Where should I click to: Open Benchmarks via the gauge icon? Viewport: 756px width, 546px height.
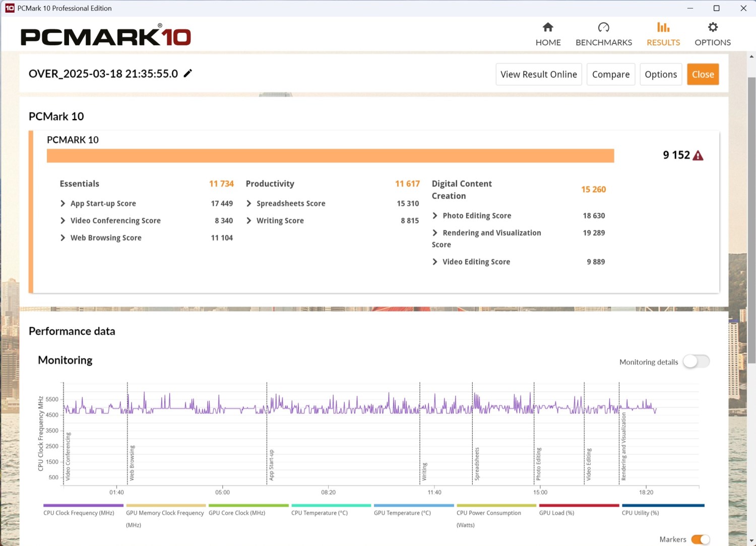(x=603, y=27)
